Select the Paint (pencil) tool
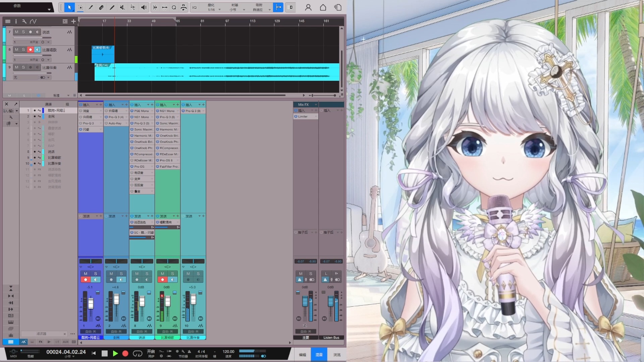This screenshot has height=362, width=644. click(112, 7)
